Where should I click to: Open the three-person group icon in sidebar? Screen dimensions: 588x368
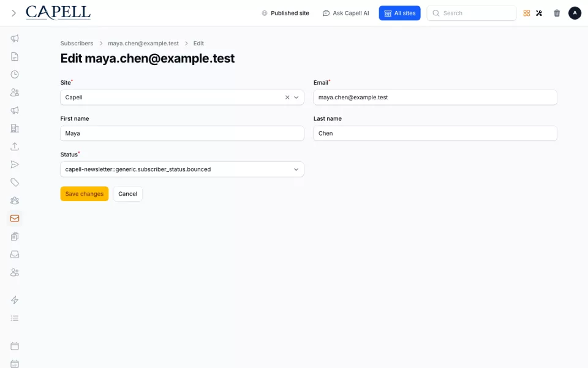[15, 201]
